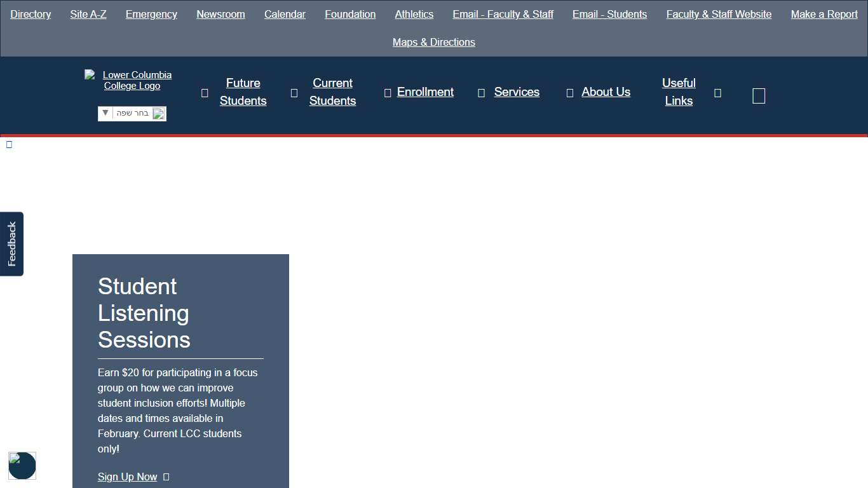The height and width of the screenshot is (488, 868).
Task: Click the arrow icon beside Sign Up Now
Action: (x=165, y=477)
